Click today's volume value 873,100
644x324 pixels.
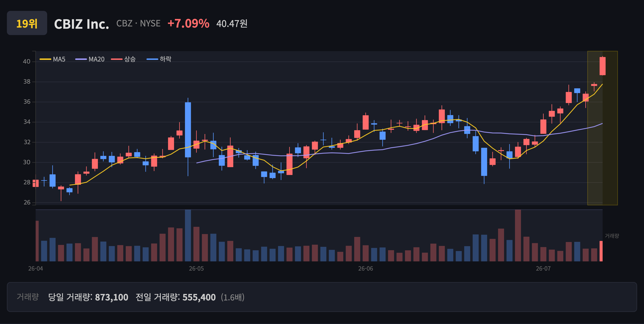[x=112, y=297]
